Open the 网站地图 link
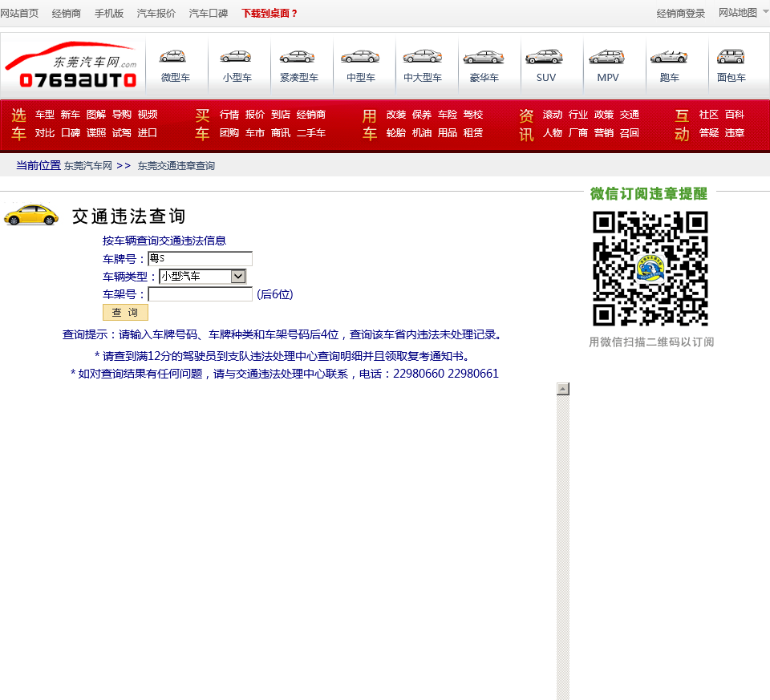770x700 pixels. point(738,13)
